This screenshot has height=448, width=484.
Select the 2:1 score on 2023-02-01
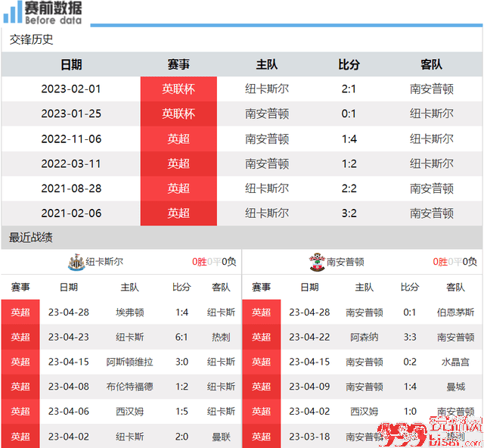349,89
